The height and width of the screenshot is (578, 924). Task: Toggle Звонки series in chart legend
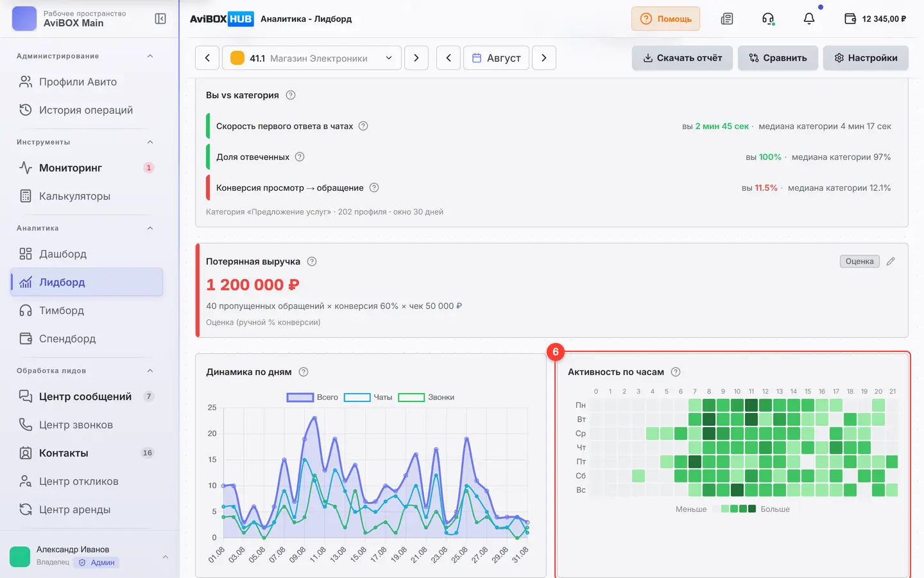click(426, 398)
